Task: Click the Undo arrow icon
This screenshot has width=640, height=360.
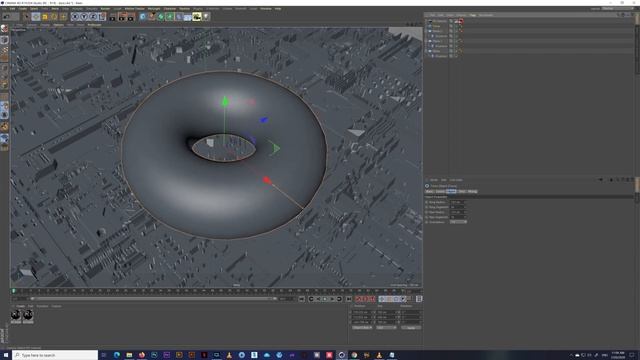Action: (7, 17)
